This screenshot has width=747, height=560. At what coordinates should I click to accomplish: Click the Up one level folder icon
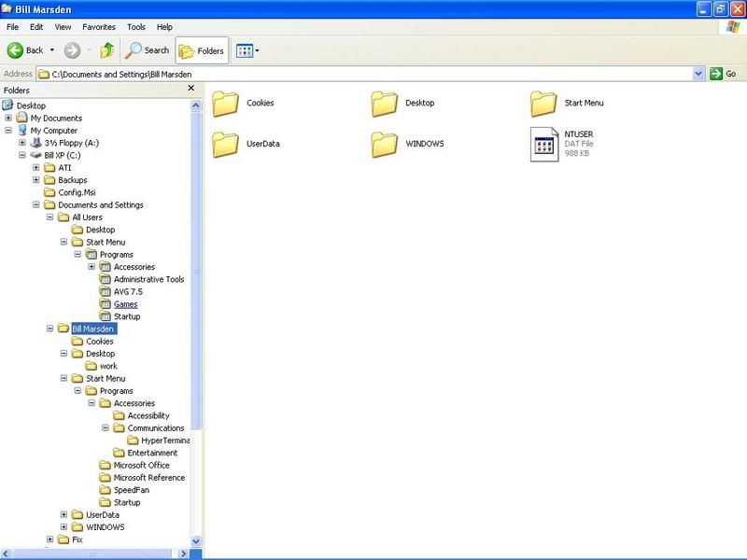(107, 50)
